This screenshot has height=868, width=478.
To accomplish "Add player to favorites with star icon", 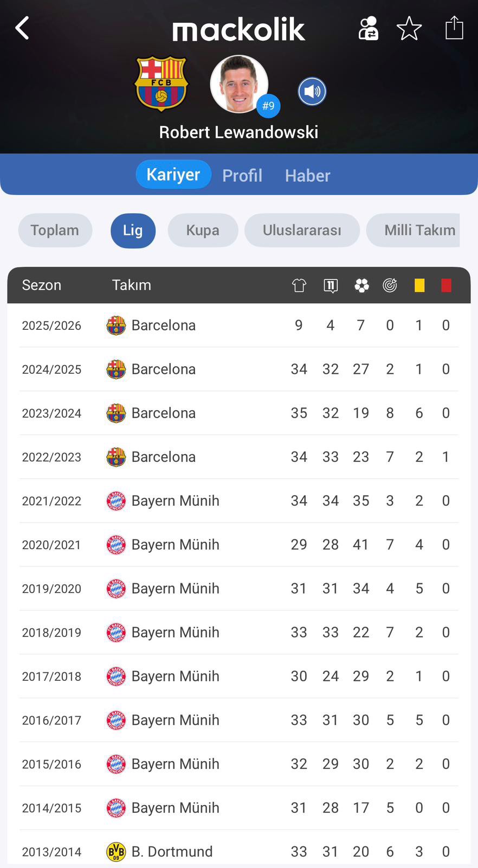I will pyautogui.click(x=409, y=28).
